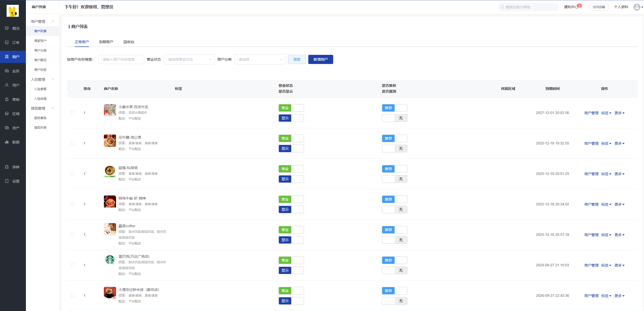This screenshot has height=311, width=644.
Task: Open the 业务 business sidebar icon
Action: 7,71
